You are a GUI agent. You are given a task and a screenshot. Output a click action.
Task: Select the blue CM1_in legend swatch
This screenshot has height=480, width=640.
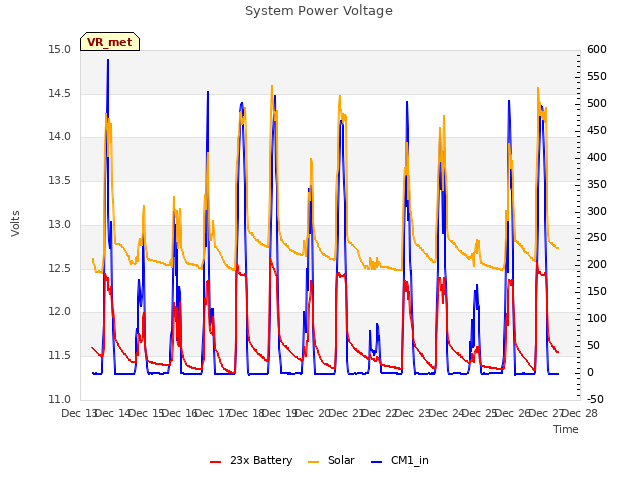pyautogui.click(x=377, y=462)
